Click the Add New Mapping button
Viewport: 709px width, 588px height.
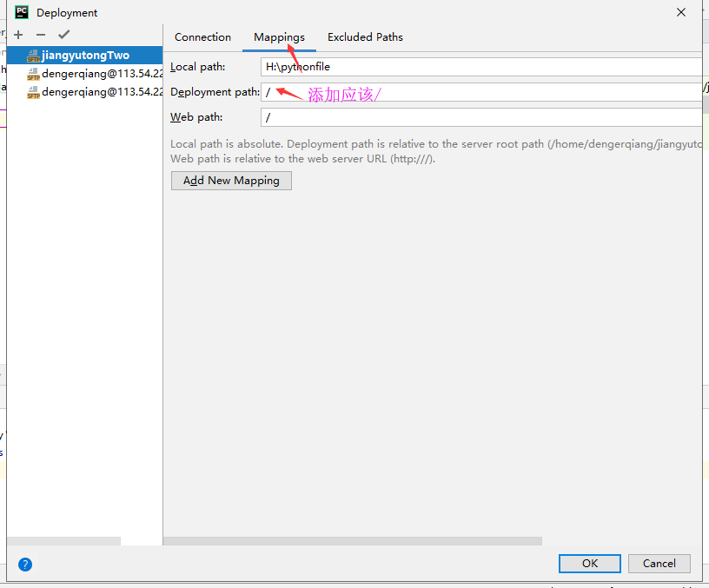(x=231, y=181)
